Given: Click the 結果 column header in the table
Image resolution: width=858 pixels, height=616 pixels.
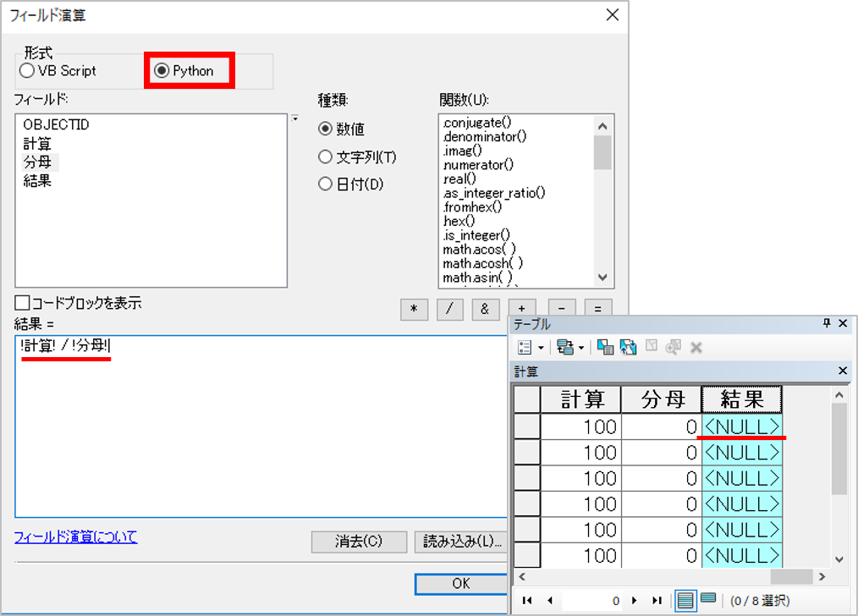Looking at the screenshot, I should pyautogui.click(x=742, y=399).
